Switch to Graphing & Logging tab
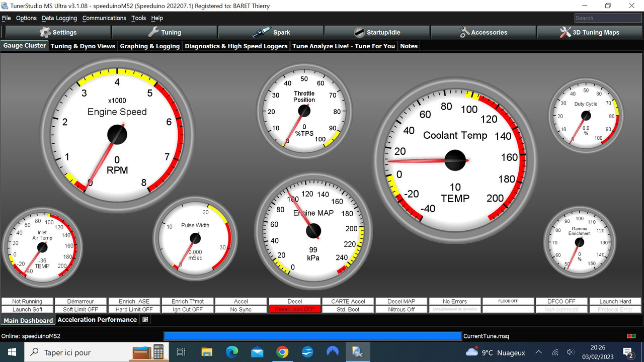The image size is (644, 362). pyautogui.click(x=149, y=46)
